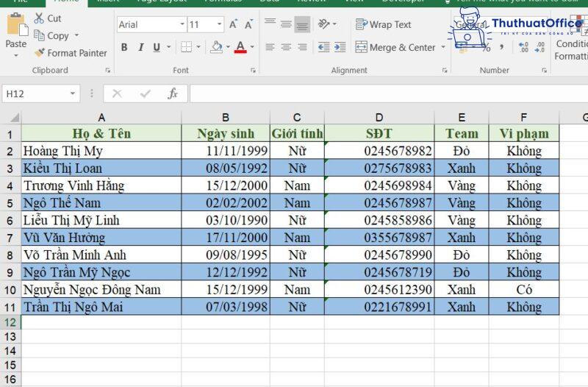Click the Paste clipboard icon
This screenshot has width=588, height=387.
point(16,25)
